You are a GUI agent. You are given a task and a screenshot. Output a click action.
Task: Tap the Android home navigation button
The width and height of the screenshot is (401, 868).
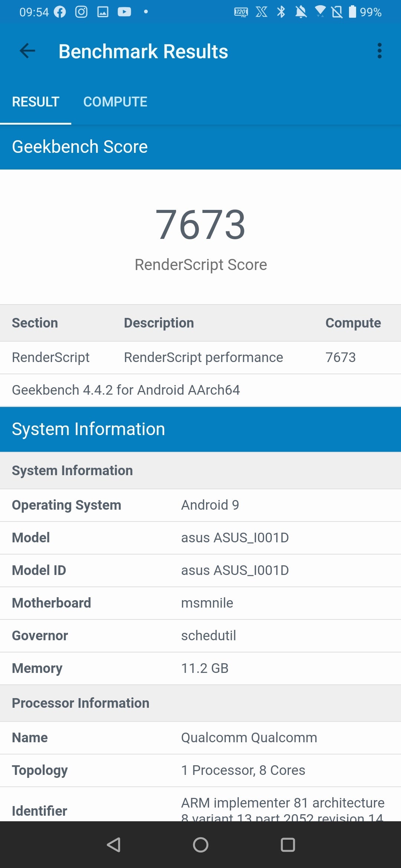[x=200, y=845]
